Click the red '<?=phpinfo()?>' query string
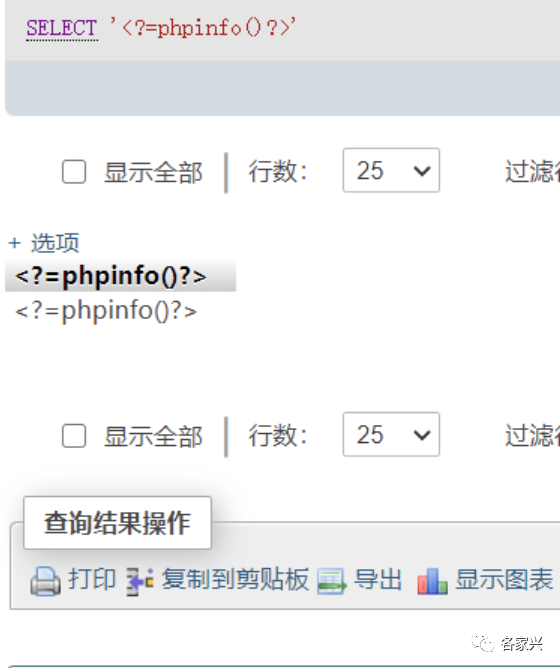This screenshot has height=668, width=560. 202,28
